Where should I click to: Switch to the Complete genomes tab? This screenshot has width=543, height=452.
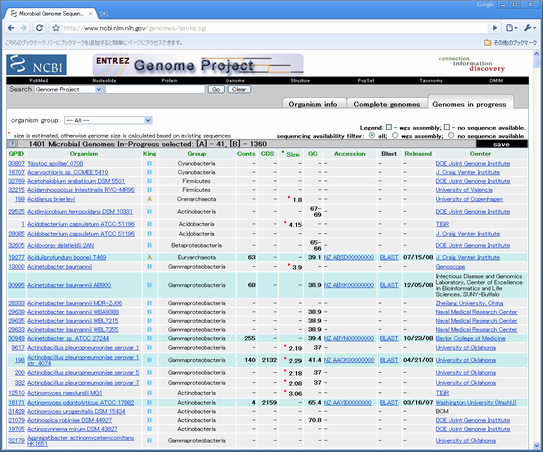click(x=386, y=104)
